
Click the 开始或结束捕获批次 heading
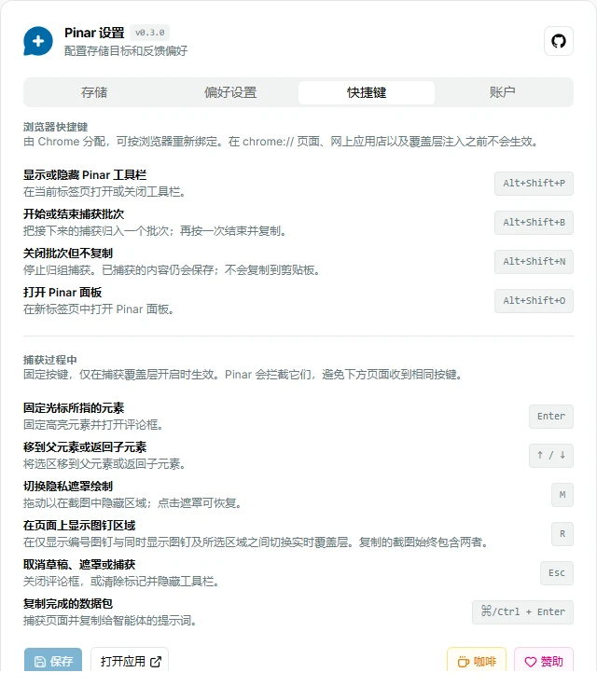[74, 214]
